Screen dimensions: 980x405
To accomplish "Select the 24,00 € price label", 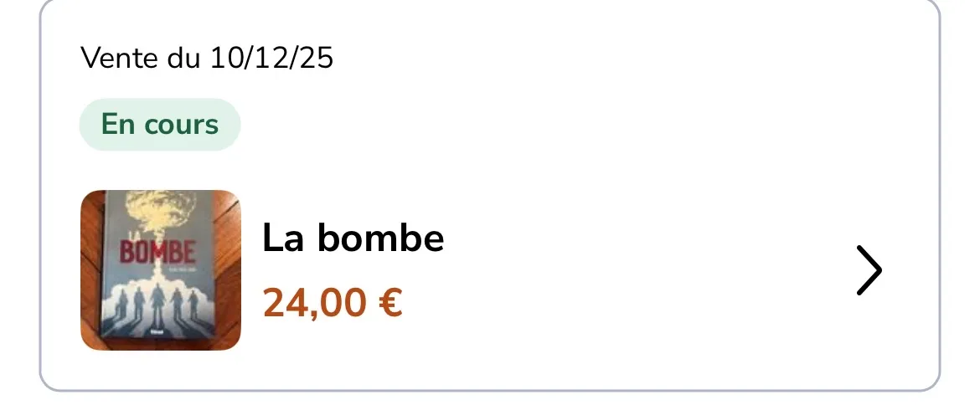I will point(333,303).
